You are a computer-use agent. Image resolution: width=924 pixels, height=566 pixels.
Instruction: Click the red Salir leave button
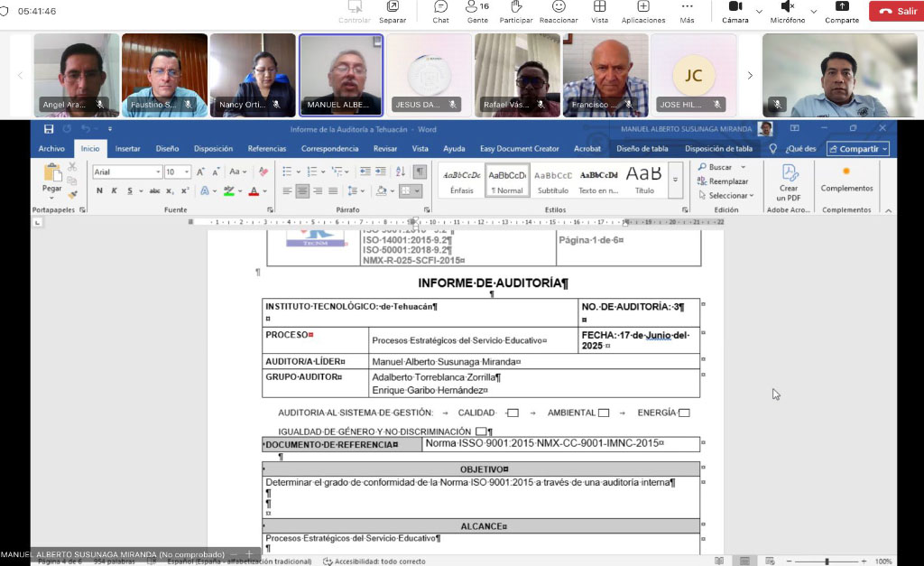coord(896,11)
